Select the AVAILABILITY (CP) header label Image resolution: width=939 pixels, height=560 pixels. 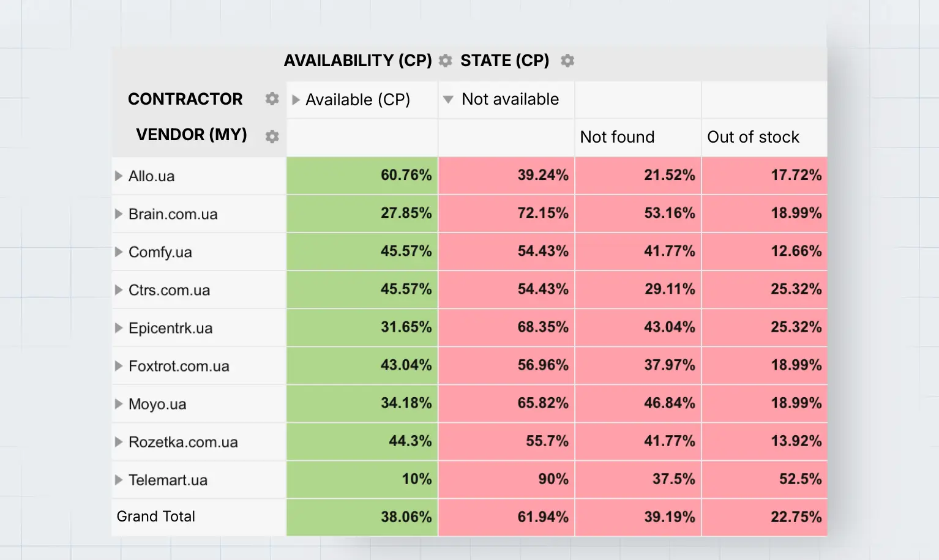pyautogui.click(x=357, y=61)
